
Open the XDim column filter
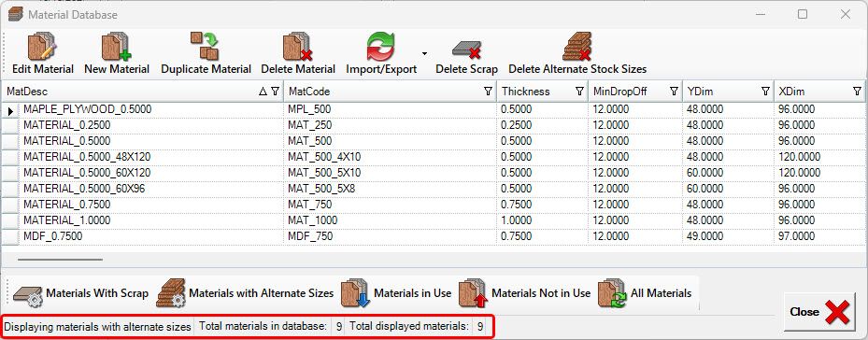[857, 92]
